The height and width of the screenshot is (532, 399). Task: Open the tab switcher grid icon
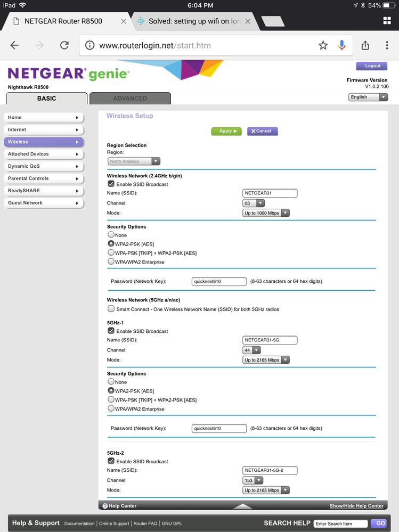click(387, 21)
